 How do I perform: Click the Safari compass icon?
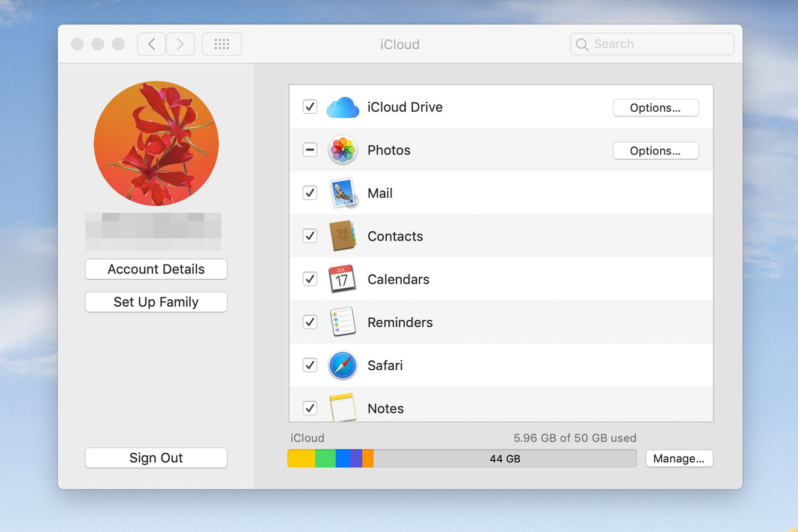click(343, 365)
